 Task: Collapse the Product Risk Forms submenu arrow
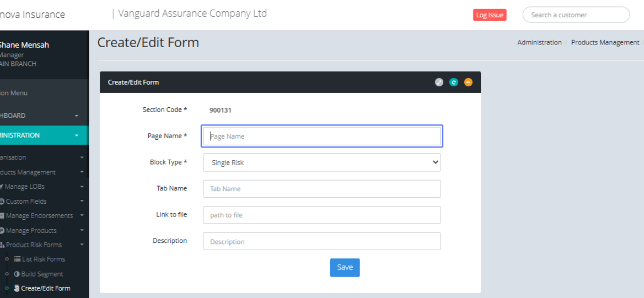[82, 245]
